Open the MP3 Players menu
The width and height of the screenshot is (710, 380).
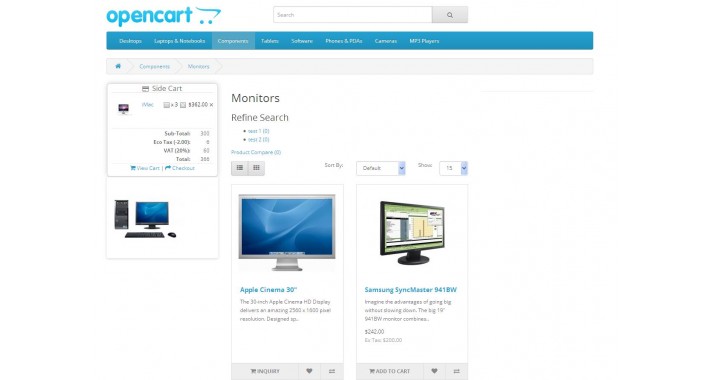424,41
